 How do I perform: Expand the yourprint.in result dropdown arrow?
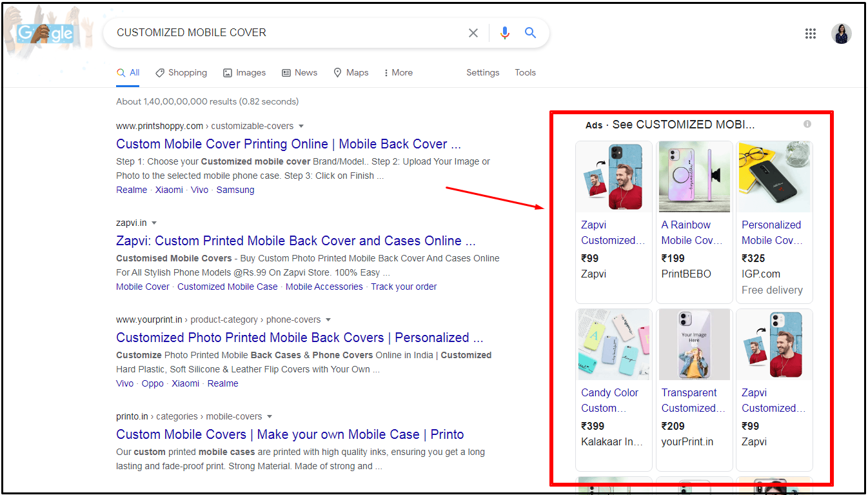coord(328,319)
